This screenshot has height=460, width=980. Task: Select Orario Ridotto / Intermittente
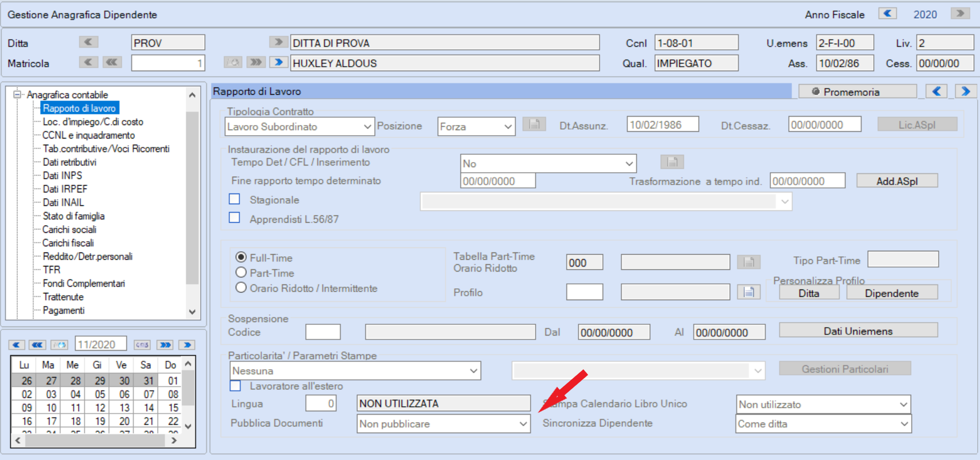coord(241,287)
